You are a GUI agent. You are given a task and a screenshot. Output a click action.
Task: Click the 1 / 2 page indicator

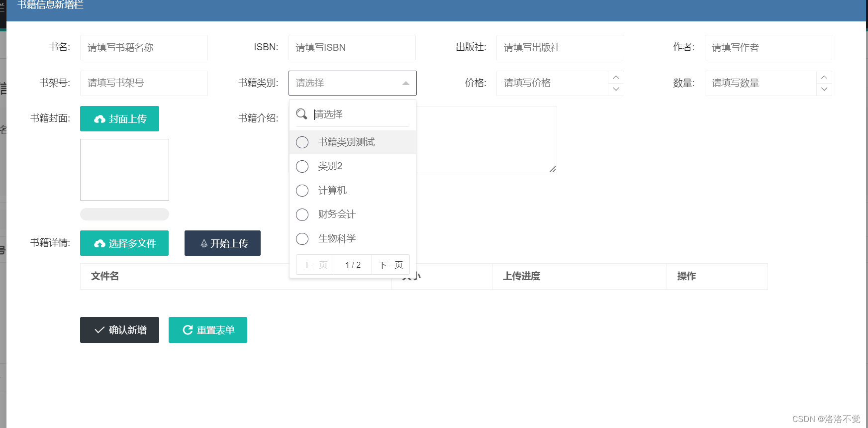coord(353,265)
